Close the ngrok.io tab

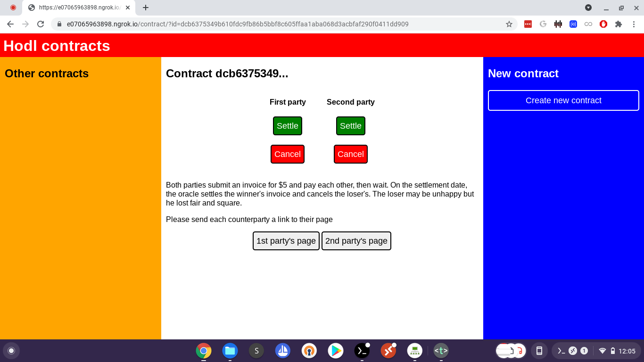(128, 8)
